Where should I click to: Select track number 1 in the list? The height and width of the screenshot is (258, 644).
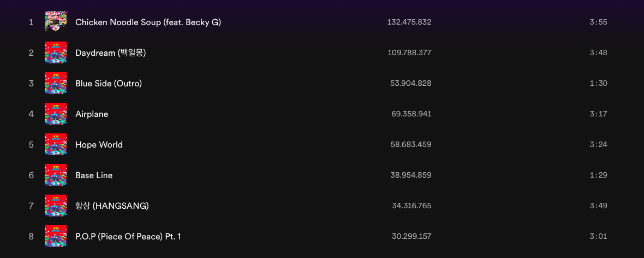coord(31,22)
